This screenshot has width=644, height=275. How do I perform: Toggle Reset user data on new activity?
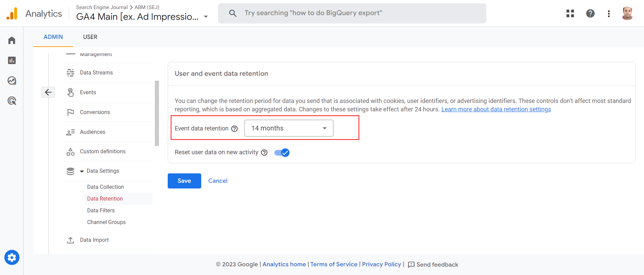coord(282,153)
